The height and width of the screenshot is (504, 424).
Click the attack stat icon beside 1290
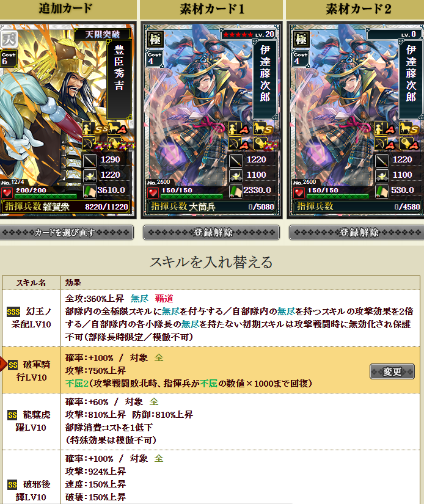(x=90, y=160)
